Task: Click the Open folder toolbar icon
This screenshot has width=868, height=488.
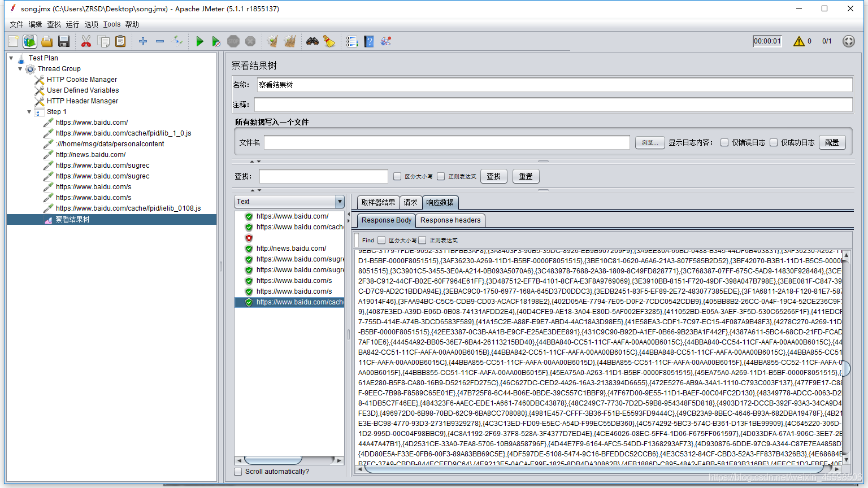Action: [47, 41]
